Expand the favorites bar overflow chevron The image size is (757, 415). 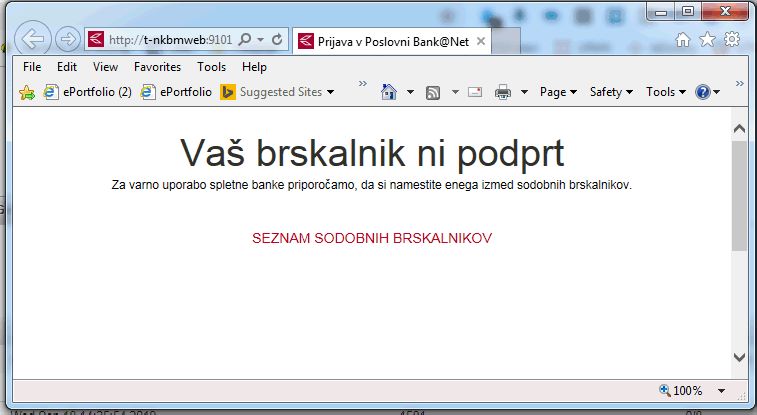point(363,83)
